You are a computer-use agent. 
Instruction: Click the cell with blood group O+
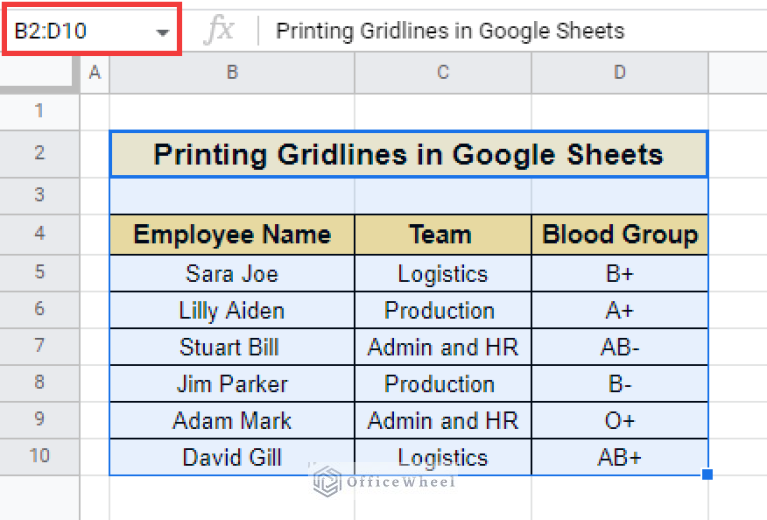pyautogui.click(x=619, y=420)
